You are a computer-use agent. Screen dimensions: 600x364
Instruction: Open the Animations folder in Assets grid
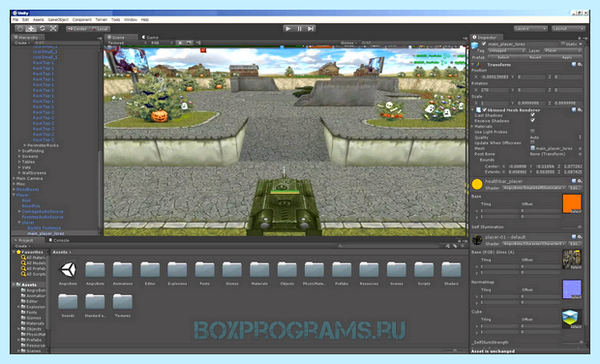tap(122, 273)
